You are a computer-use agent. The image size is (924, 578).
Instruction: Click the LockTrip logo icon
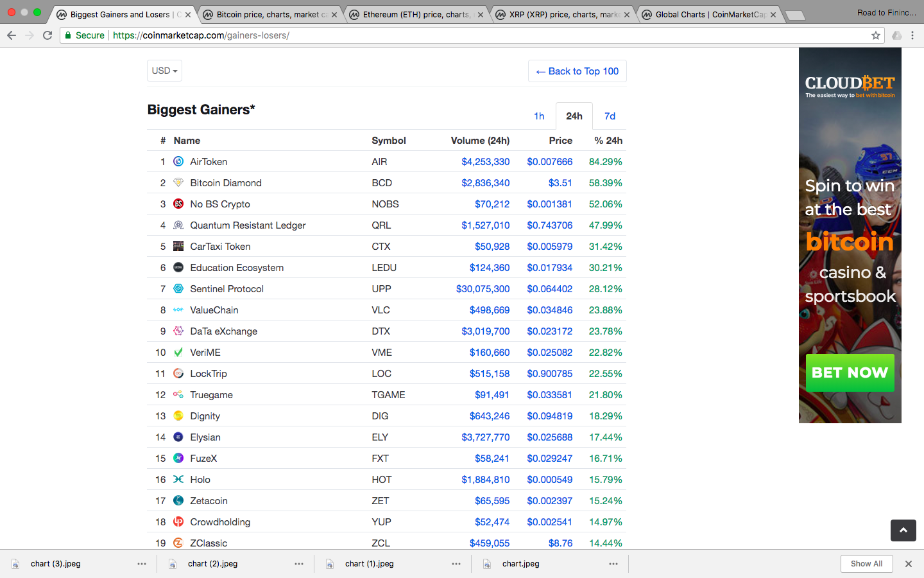(178, 373)
